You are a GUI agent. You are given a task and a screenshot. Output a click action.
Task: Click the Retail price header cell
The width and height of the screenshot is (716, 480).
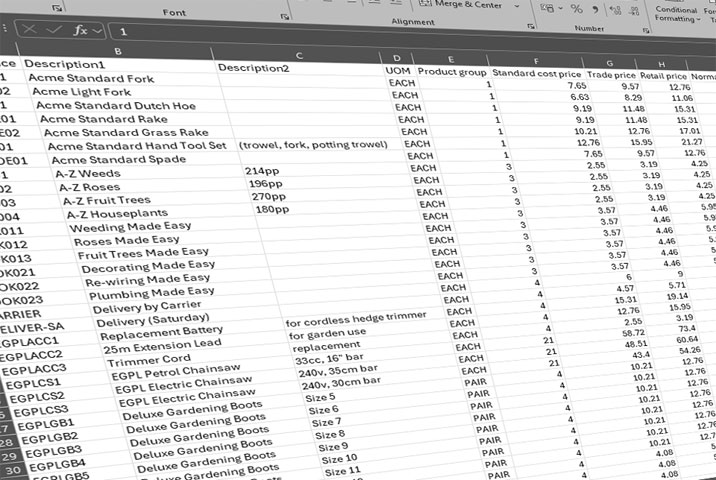pyautogui.click(x=663, y=76)
